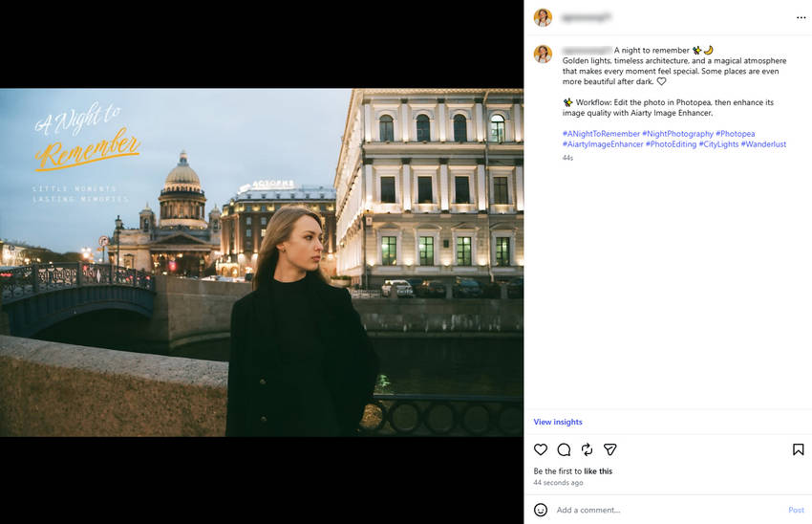This screenshot has width=812, height=524.
Task: Open the #Wanderlust hashtag
Action: coord(763,144)
